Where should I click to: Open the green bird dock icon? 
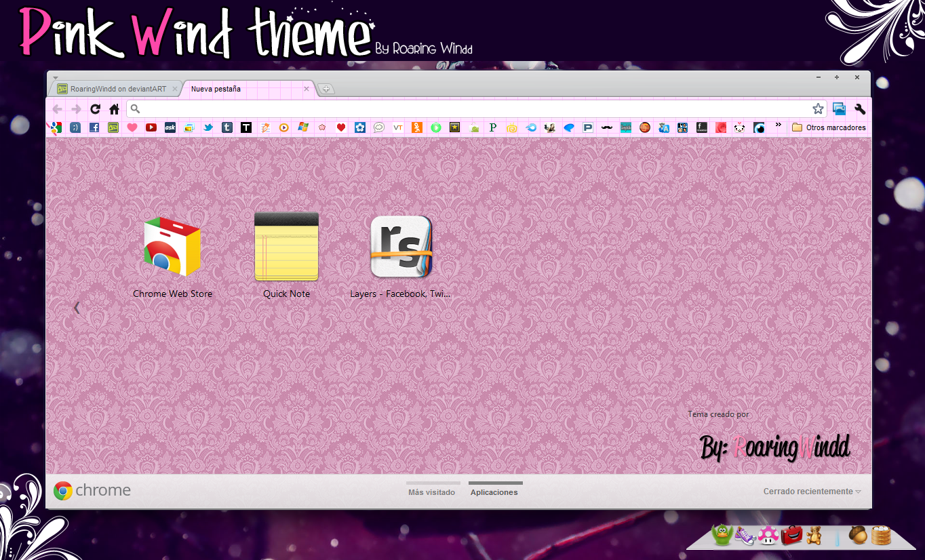coord(722,535)
